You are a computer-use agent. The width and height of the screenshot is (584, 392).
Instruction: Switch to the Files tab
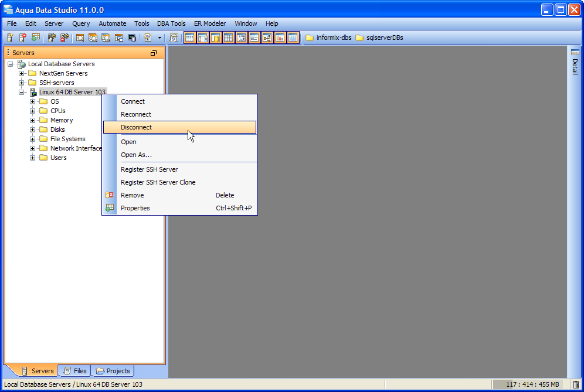[x=75, y=371]
